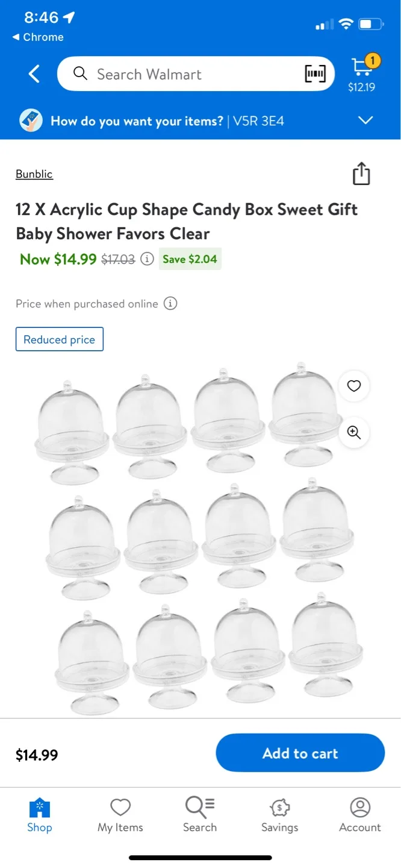401x868 pixels.
Task: Open the Bunblic brand page
Action: pos(34,174)
